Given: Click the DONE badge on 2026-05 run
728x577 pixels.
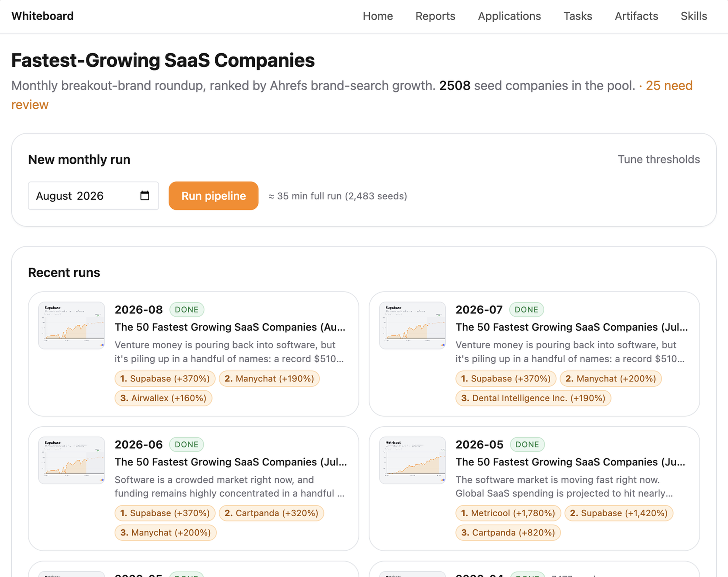Looking at the screenshot, I should click(x=527, y=444).
